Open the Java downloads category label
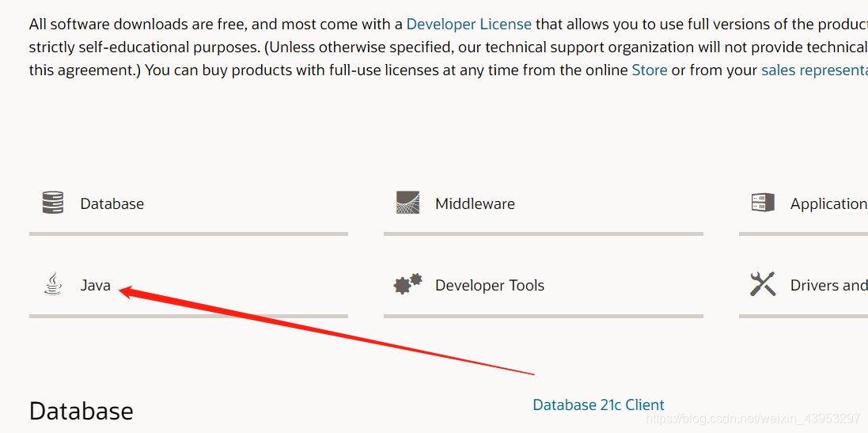This screenshot has height=433, width=868. point(95,285)
